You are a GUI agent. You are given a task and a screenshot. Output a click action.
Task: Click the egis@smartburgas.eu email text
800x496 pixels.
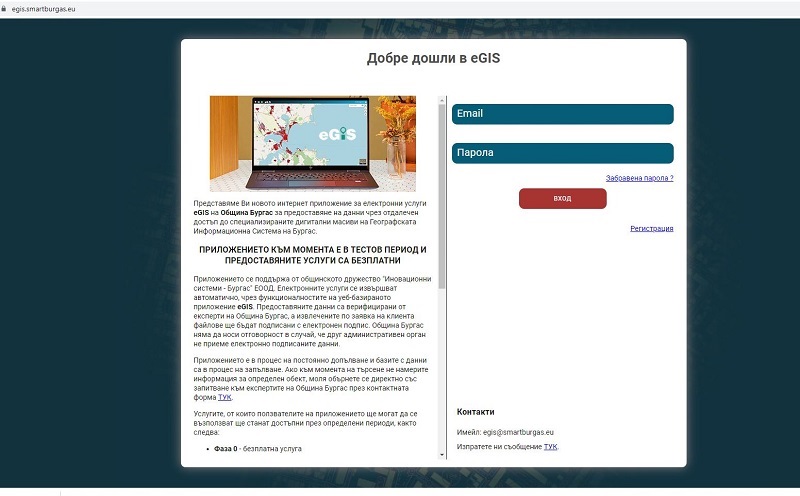point(518,432)
